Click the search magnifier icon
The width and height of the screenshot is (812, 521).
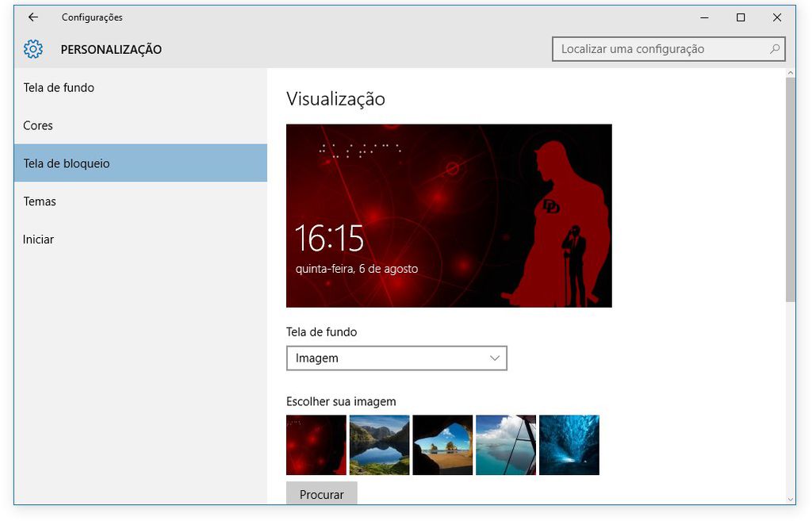point(774,49)
